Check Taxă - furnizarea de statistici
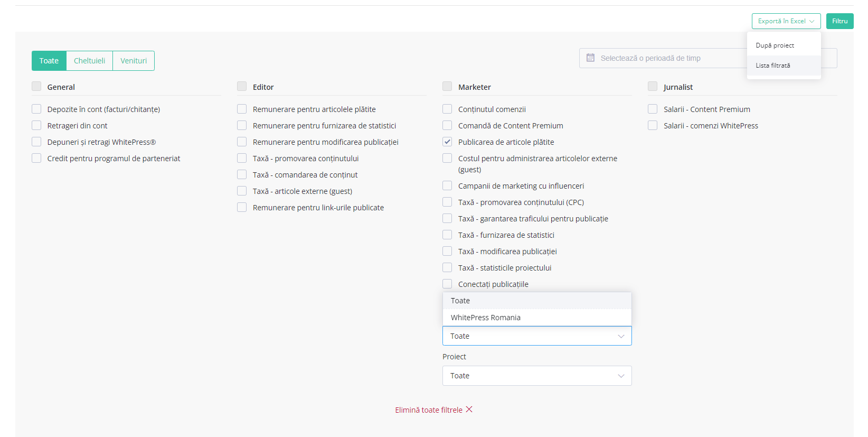 (447, 235)
